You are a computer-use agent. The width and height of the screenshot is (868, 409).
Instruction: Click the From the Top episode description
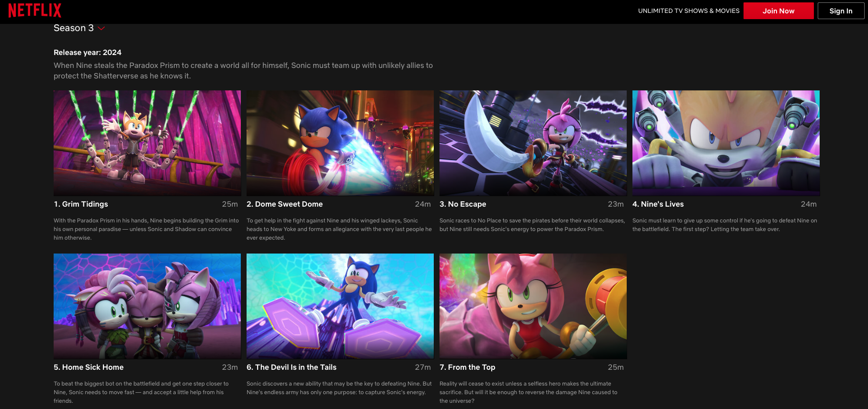[529, 392]
